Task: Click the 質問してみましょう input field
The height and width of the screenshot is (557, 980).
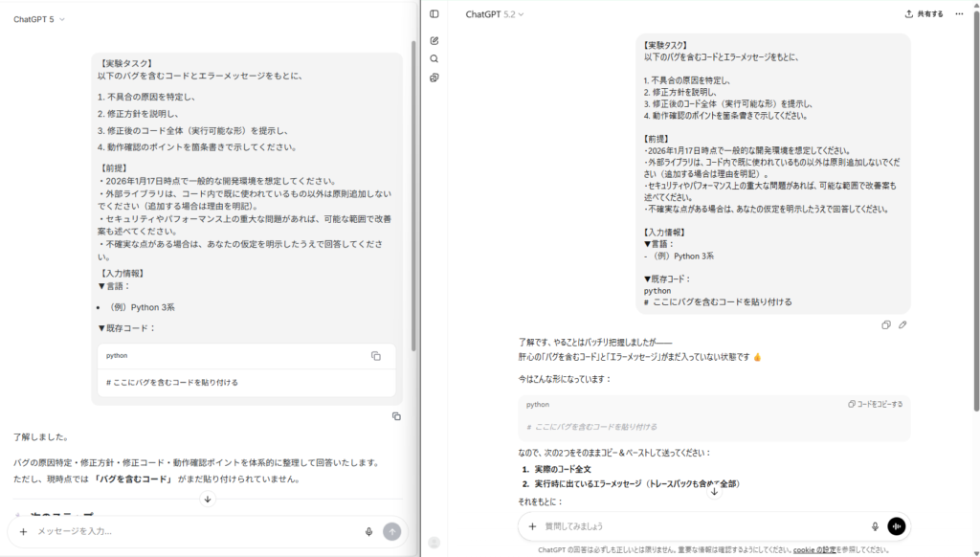Action: (x=699, y=526)
